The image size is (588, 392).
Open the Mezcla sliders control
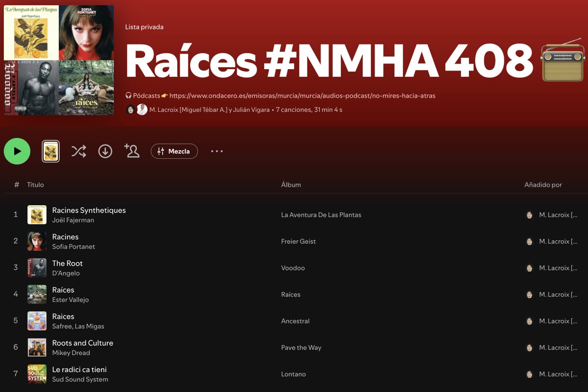coord(174,151)
